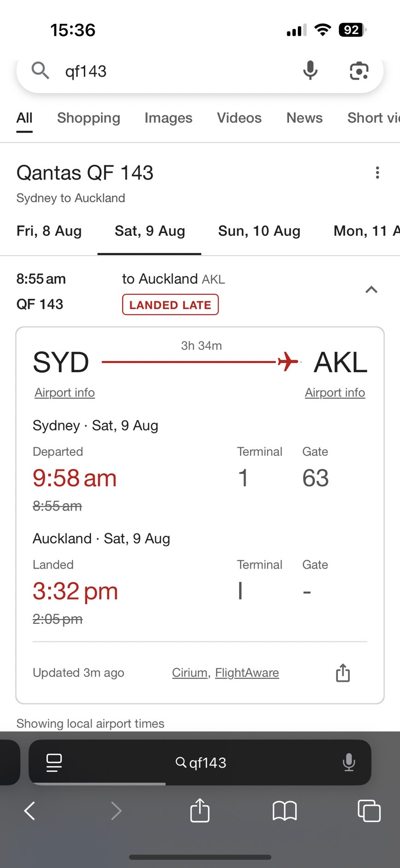Open Safari bookmarks book icon
Image resolution: width=400 pixels, height=868 pixels.
click(284, 811)
